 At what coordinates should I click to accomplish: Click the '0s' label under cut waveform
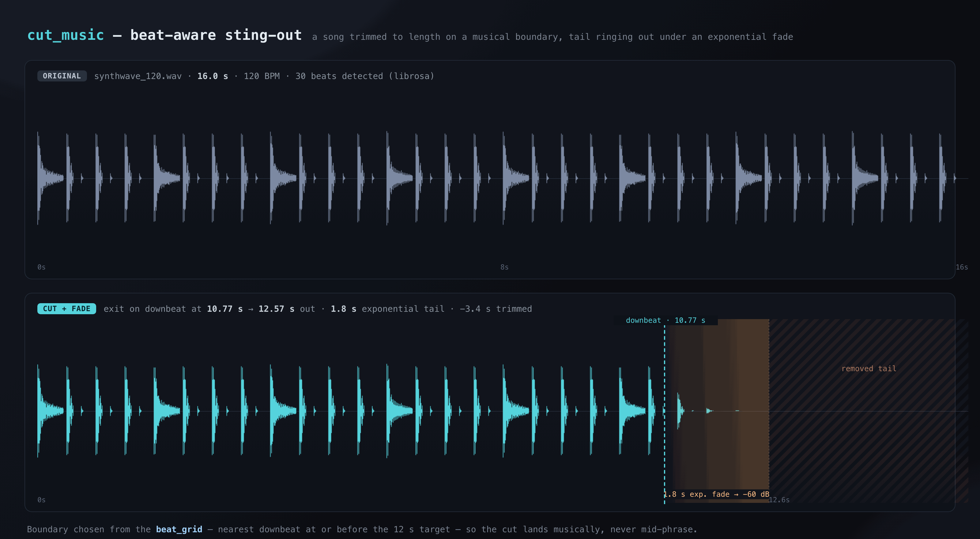click(41, 500)
